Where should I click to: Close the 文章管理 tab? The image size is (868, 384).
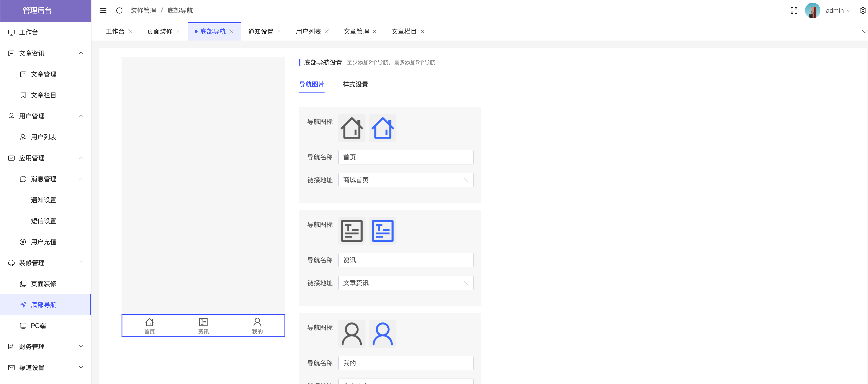375,31
